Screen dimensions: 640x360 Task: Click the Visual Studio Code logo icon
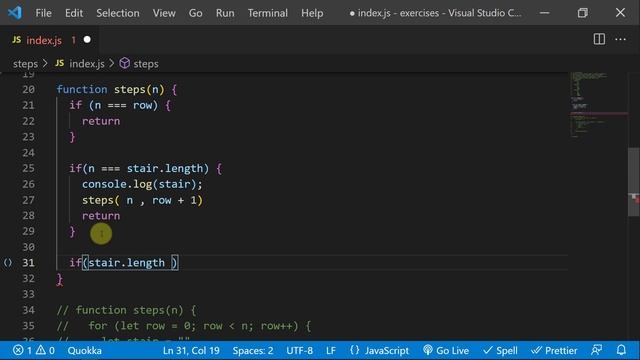(15, 13)
